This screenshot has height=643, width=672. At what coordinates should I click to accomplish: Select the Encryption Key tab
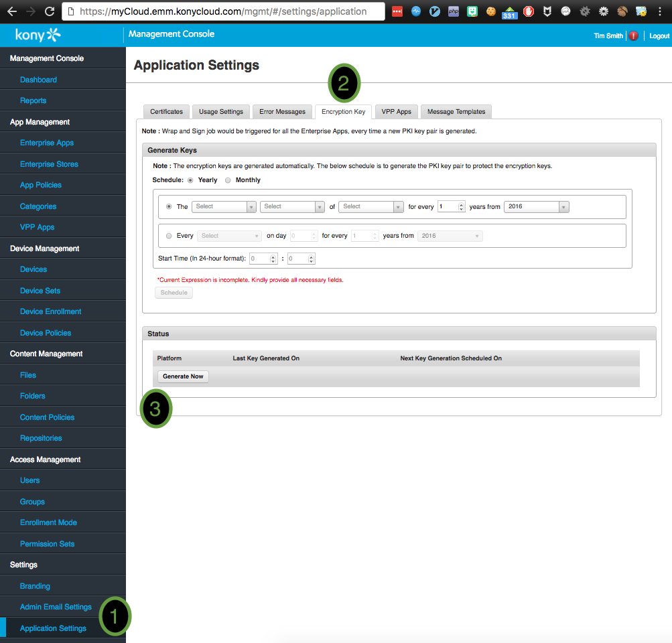pyautogui.click(x=343, y=112)
